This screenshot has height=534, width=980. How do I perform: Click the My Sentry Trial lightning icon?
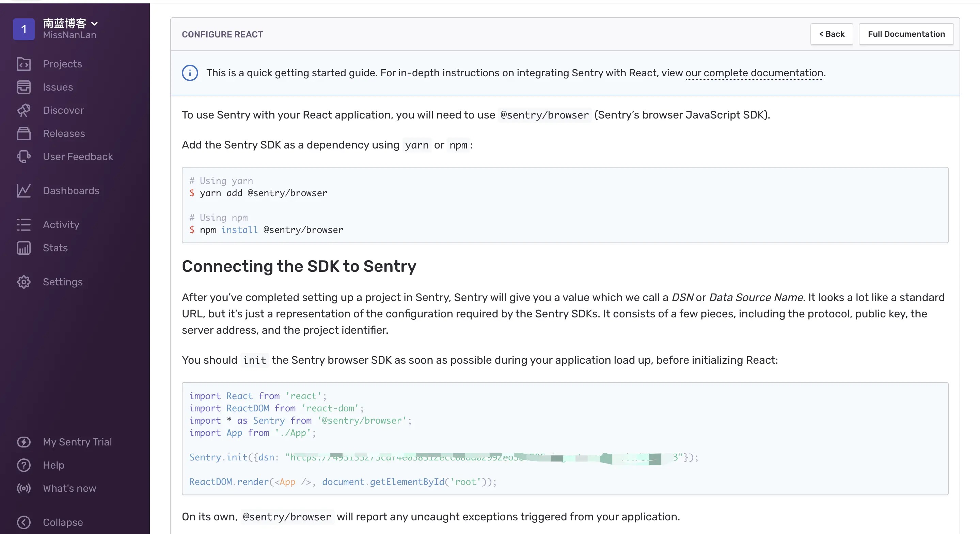tap(23, 442)
